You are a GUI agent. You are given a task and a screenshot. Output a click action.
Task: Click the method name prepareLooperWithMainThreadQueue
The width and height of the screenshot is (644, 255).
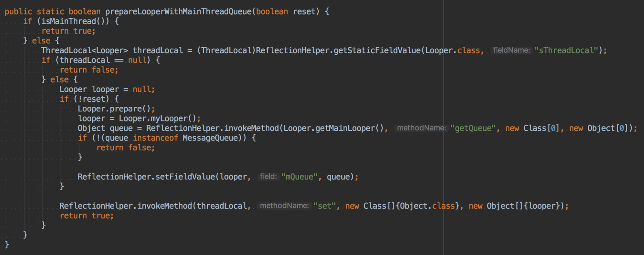[x=178, y=12]
